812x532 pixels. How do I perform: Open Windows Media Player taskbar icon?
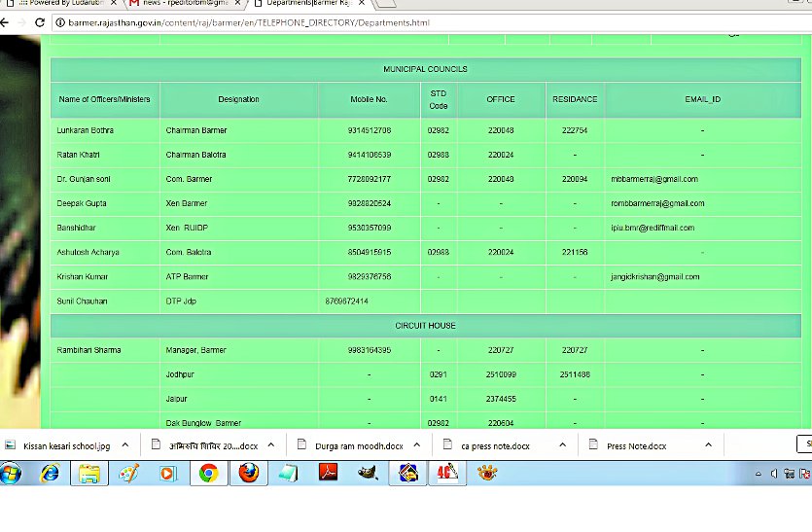coord(167,474)
